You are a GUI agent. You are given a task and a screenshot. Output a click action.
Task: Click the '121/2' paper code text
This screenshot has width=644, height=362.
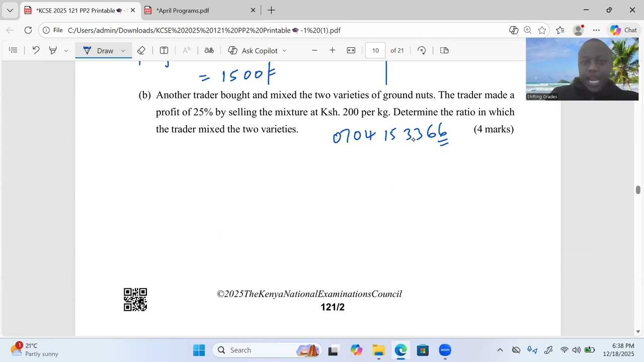pos(333,307)
